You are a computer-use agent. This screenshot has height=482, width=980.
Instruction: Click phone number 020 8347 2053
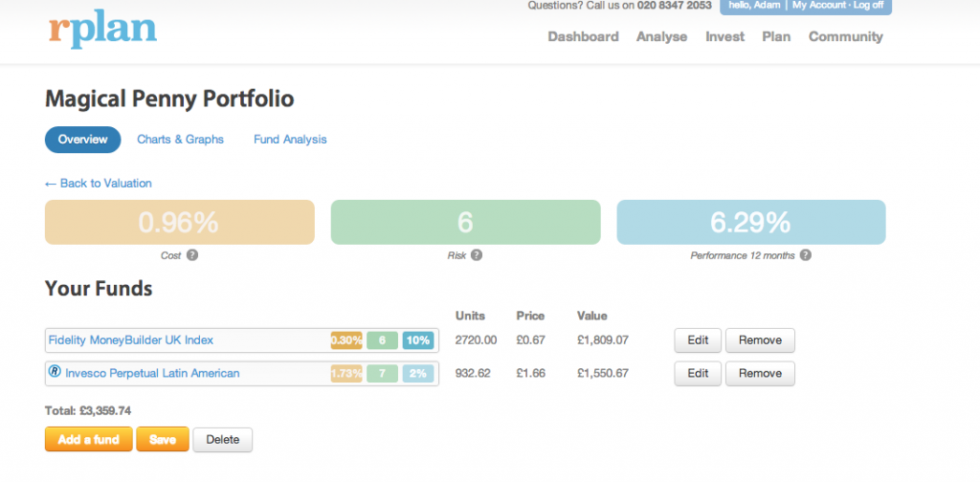675,5
